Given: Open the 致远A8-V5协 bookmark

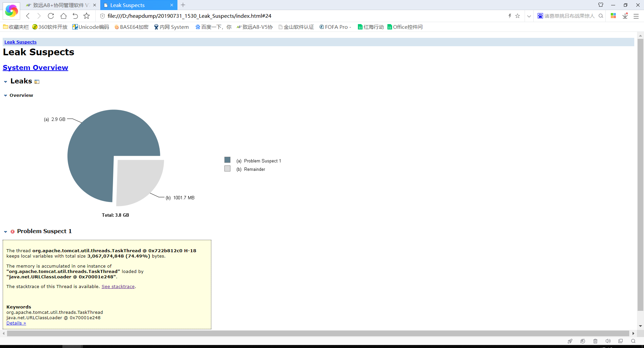Looking at the screenshot, I should click(x=255, y=27).
